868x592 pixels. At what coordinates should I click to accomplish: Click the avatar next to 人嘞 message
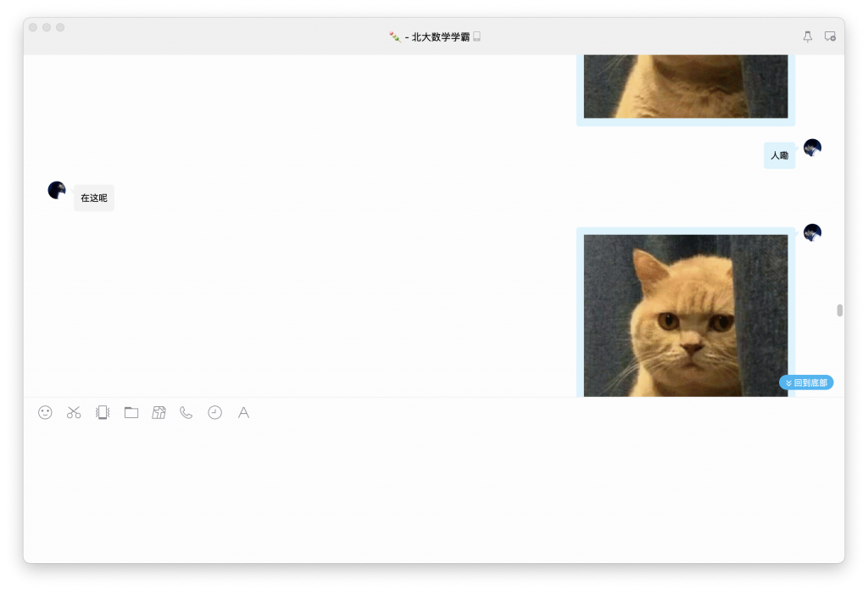pyautogui.click(x=812, y=148)
